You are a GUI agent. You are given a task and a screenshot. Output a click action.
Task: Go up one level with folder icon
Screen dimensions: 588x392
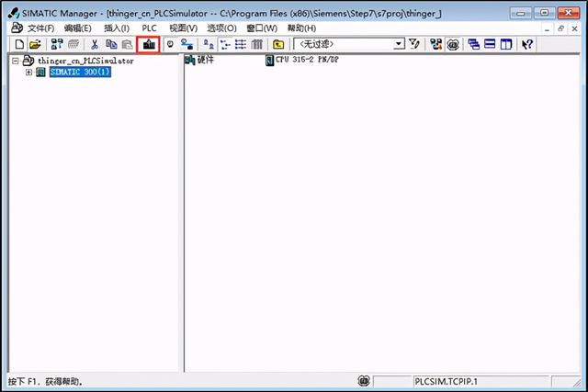tap(278, 44)
